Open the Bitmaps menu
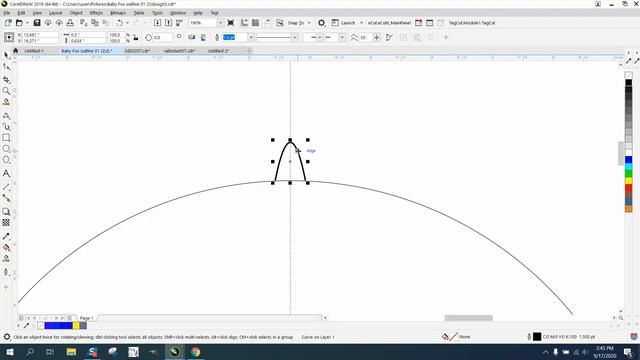 pos(118,13)
